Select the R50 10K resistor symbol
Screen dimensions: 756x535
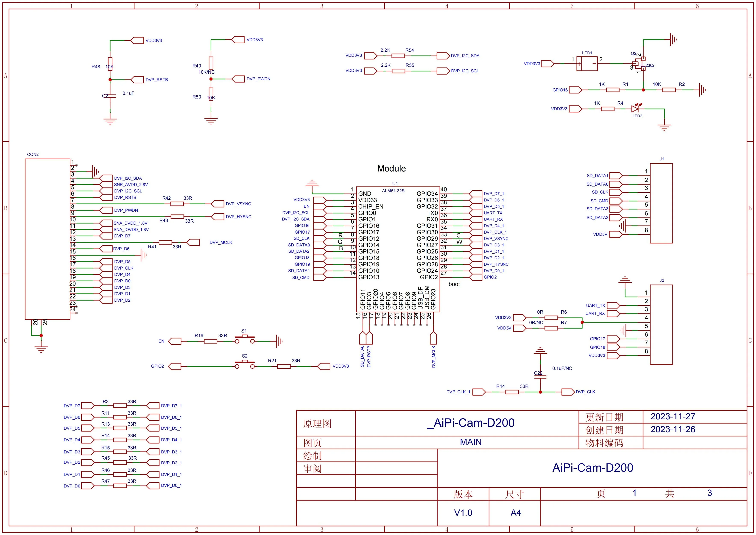pyautogui.click(x=211, y=95)
